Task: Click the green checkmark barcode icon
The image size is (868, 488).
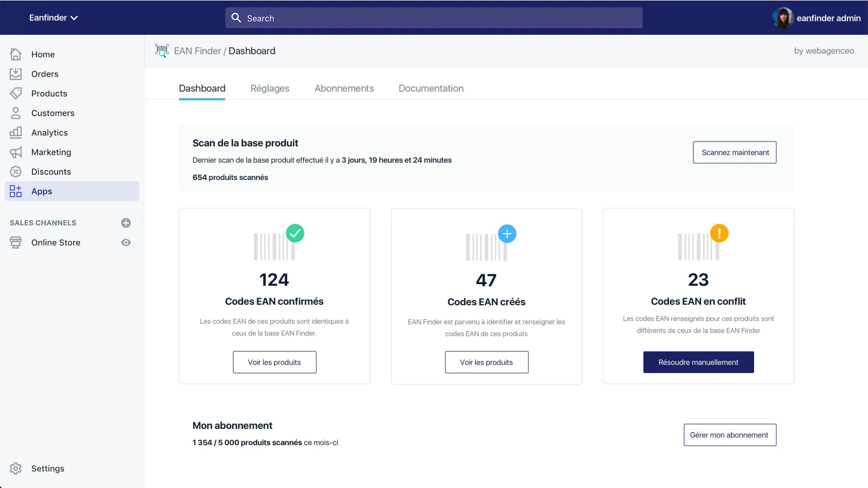Action: (279, 242)
